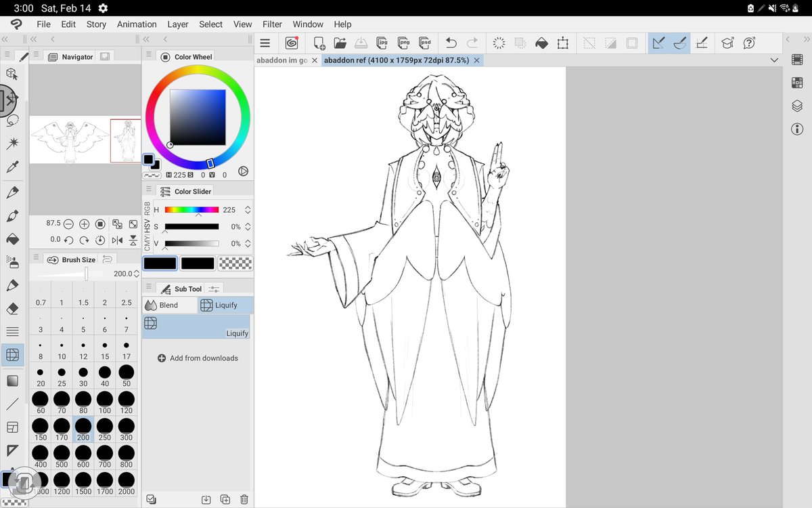Zoom out in the Navigator

tap(69, 224)
